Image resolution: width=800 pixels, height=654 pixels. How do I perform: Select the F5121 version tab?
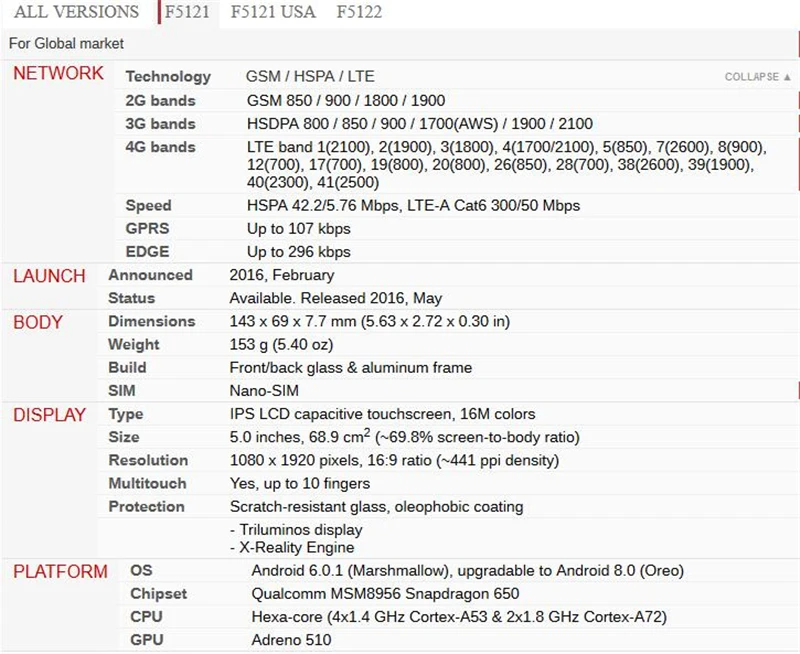tap(187, 11)
